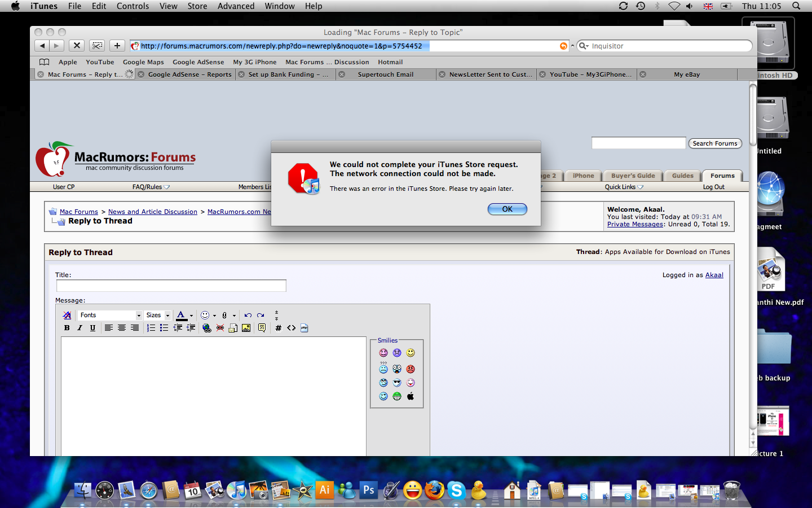This screenshot has width=812, height=508.
Task: Insert an unordered bullet list
Action: pos(164,328)
